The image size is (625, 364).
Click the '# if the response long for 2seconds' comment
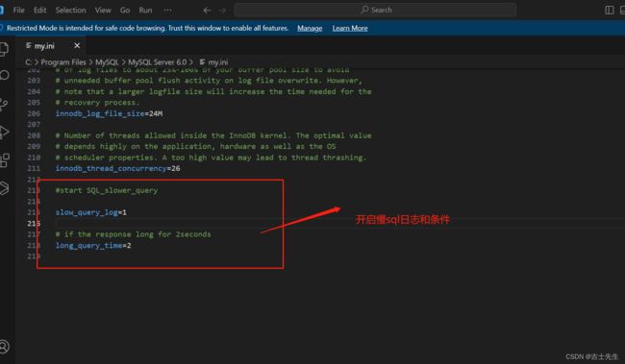(x=133, y=234)
